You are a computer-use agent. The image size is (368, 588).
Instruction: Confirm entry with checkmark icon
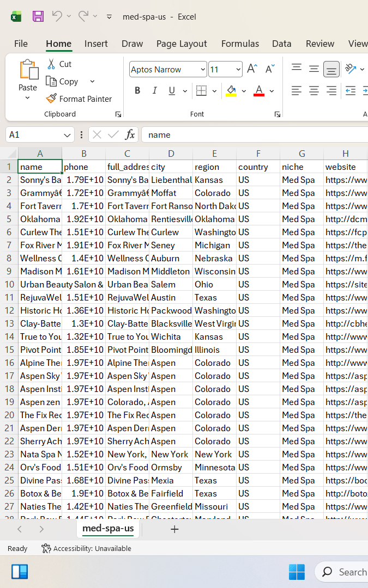(x=113, y=134)
